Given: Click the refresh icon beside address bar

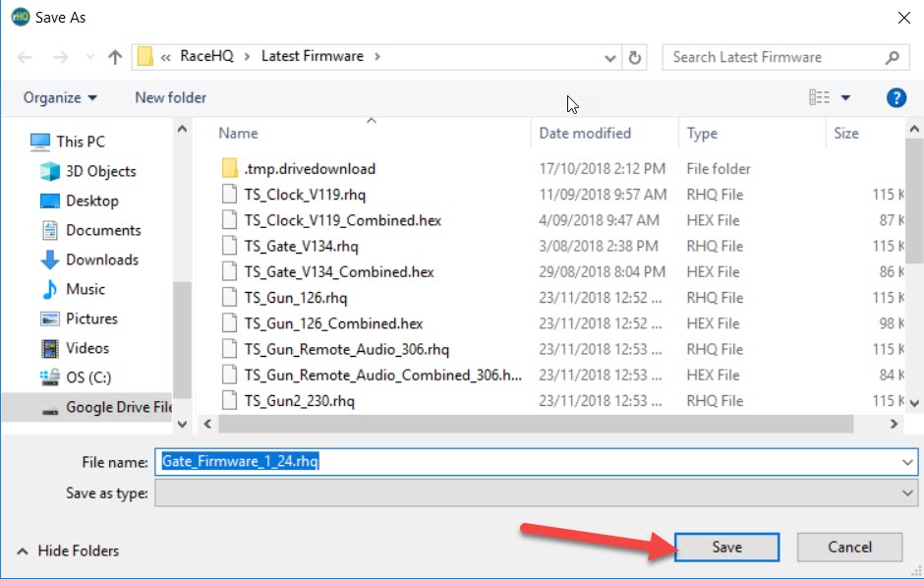Looking at the screenshot, I should (x=635, y=57).
